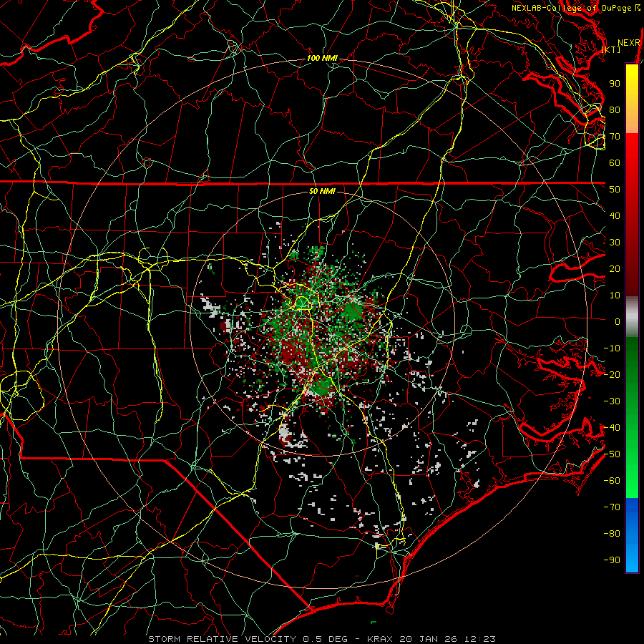The height and width of the screenshot is (644, 644).
Task: Click the -90 value on the velocity scale
Action: pos(612,560)
